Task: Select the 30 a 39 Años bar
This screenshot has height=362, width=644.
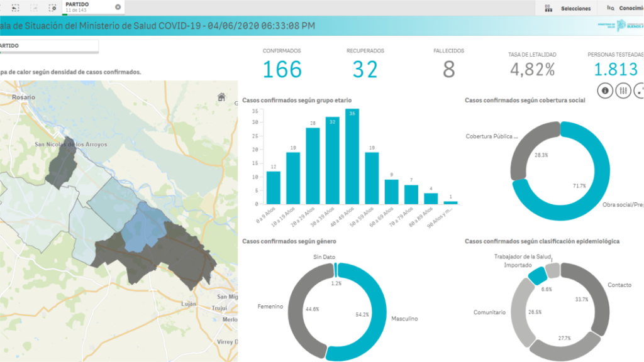Action: point(332,161)
